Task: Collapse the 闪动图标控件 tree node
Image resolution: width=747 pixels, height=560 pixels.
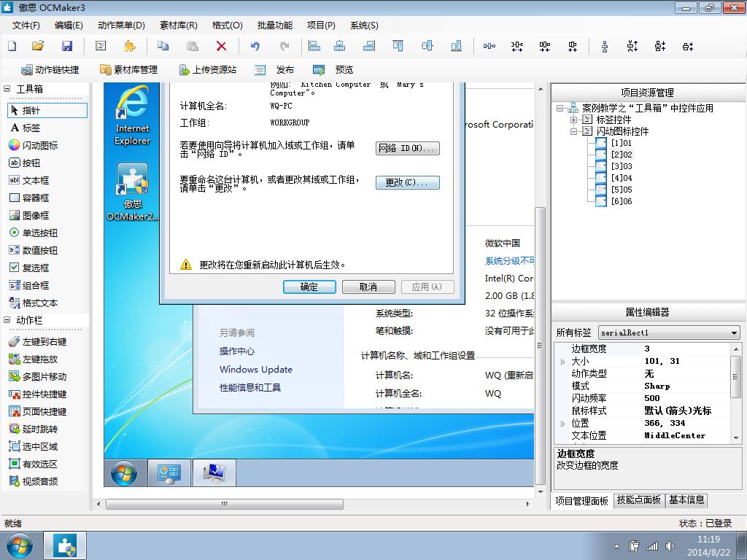Action: tap(574, 131)
